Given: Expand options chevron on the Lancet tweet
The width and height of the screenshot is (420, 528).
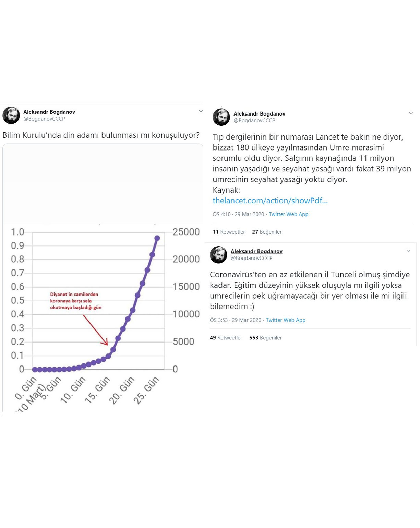Looking at the screenshot, I should click(x=411, y=113).
